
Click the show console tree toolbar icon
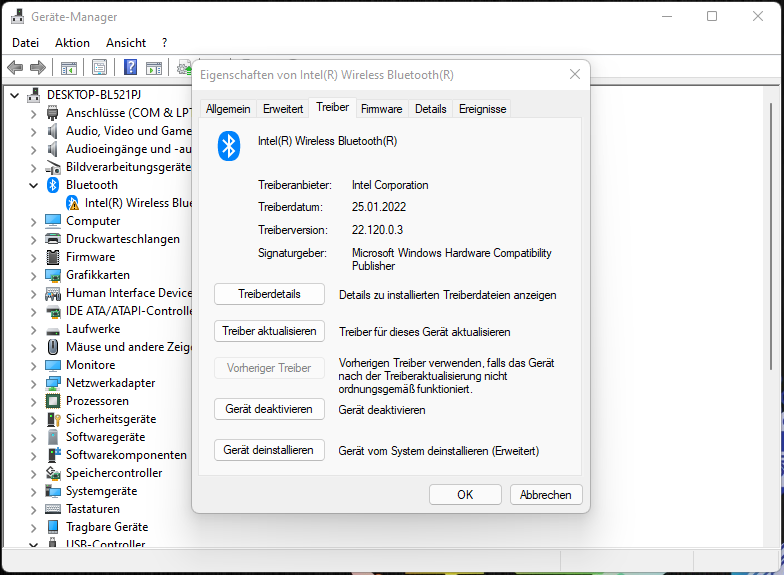(68, 68)
